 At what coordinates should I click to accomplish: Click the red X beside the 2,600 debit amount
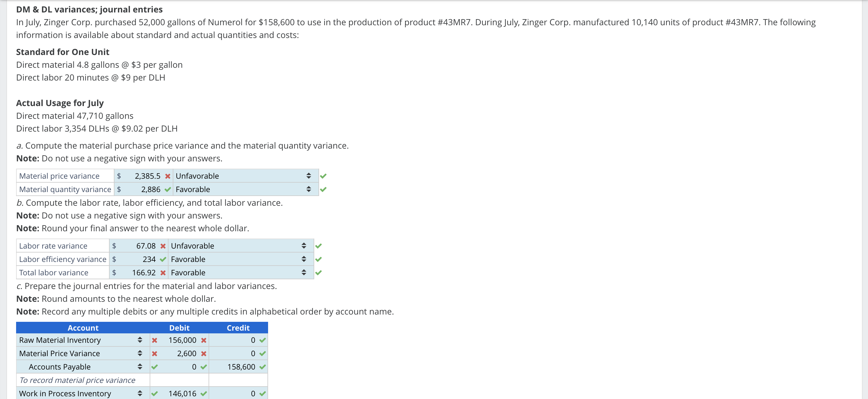click(203, 353)
